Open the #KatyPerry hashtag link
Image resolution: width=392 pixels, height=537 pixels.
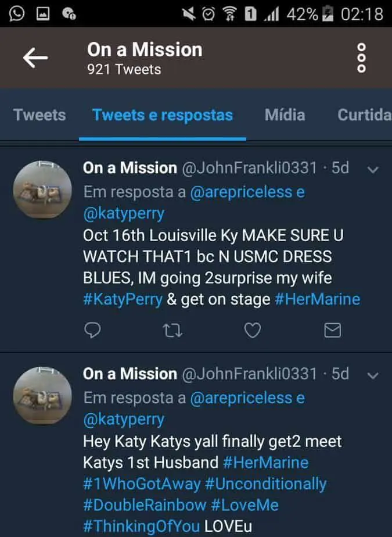123,299
